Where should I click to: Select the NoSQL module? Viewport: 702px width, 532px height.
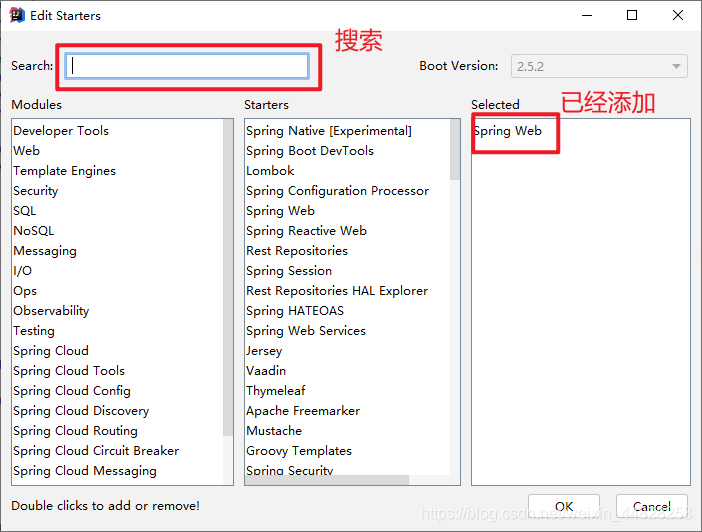(x=34, y=231)
